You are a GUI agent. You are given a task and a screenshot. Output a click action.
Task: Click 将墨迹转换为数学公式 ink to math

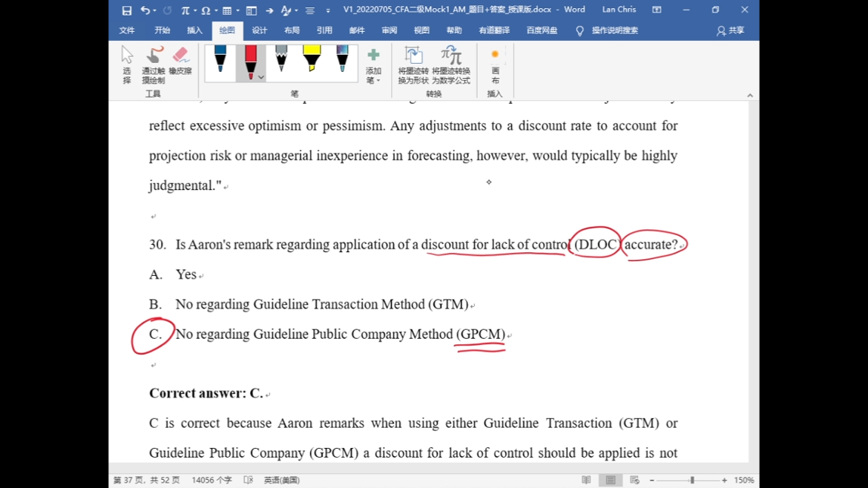451,65
